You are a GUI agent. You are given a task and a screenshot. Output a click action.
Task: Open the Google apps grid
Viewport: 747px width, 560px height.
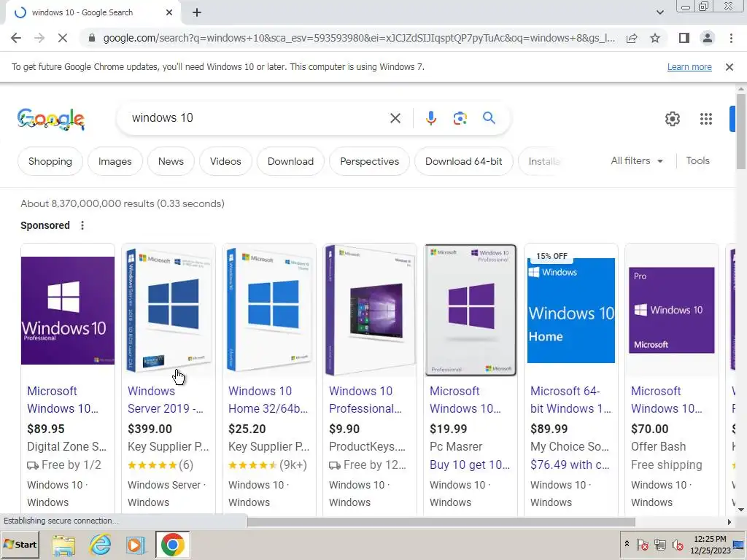click(x=706, y=119)
